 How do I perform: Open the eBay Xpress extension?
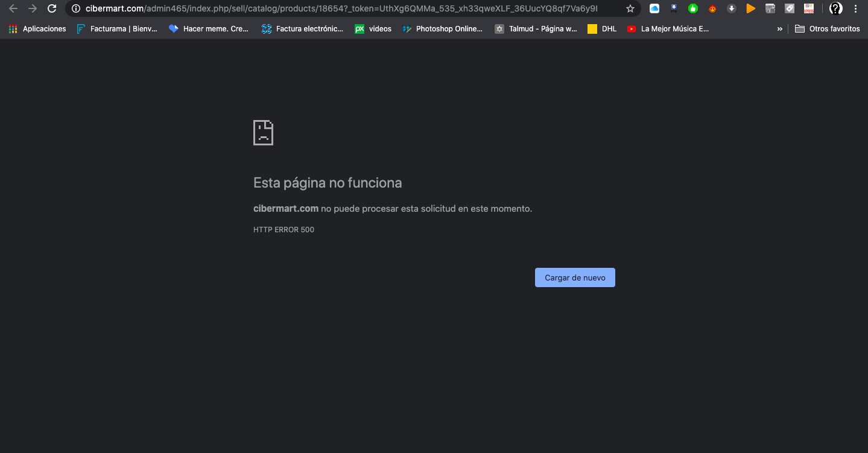pyautogui.click(x=809, y=8)
